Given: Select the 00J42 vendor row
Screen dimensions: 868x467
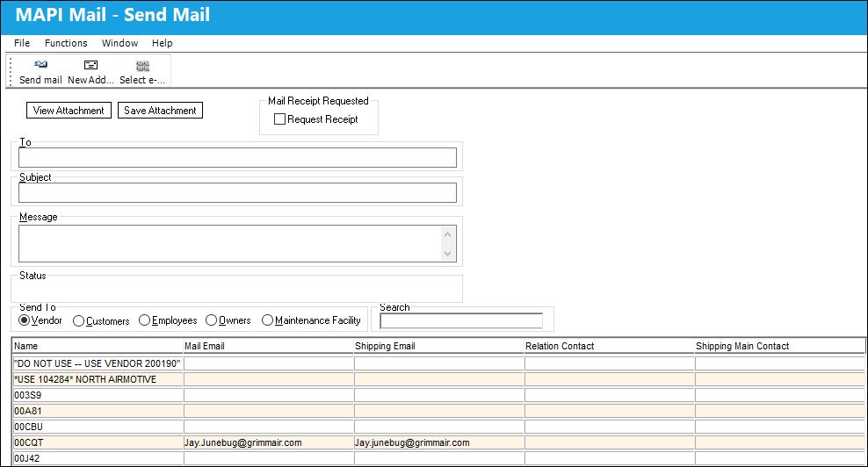Looking at the screenshot, I should point(438,458).
